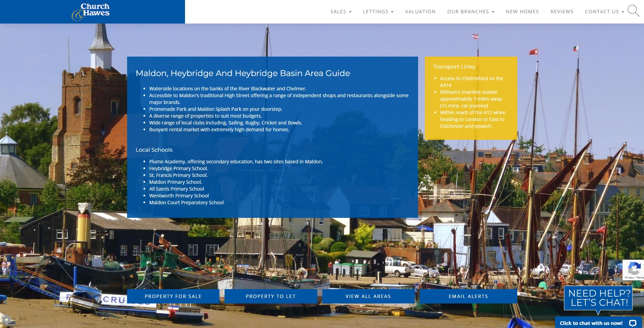This screenshot has width=644, height=328.
Task: Select Promenade Park and Splash Park line
Action: (216, 109)
